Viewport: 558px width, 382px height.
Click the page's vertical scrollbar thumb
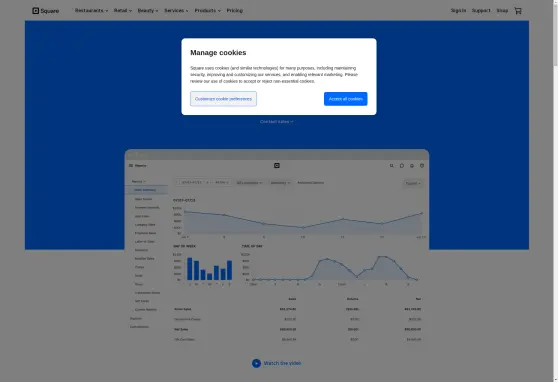pos(555,33)
